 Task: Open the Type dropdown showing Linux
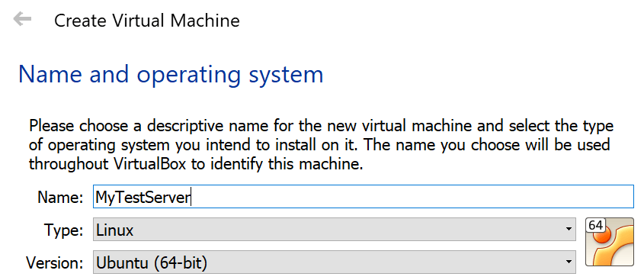click(335, 230)
